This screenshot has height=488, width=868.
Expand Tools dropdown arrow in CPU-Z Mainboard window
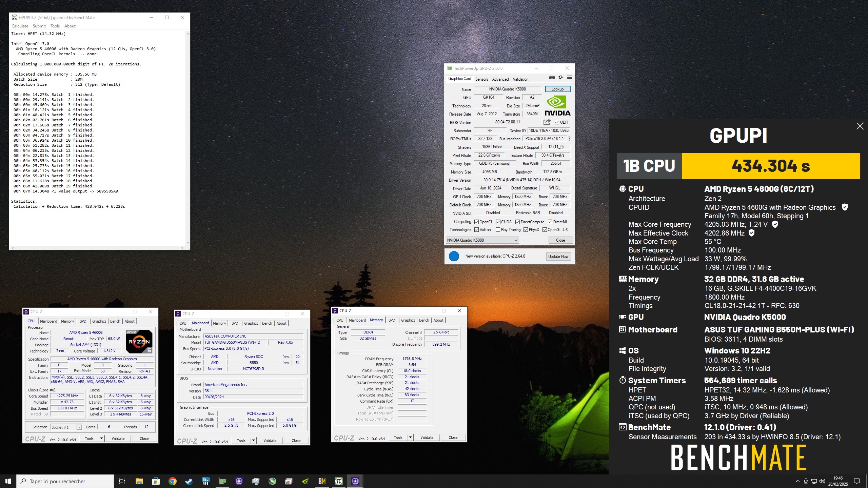click(x=253, y=441)
